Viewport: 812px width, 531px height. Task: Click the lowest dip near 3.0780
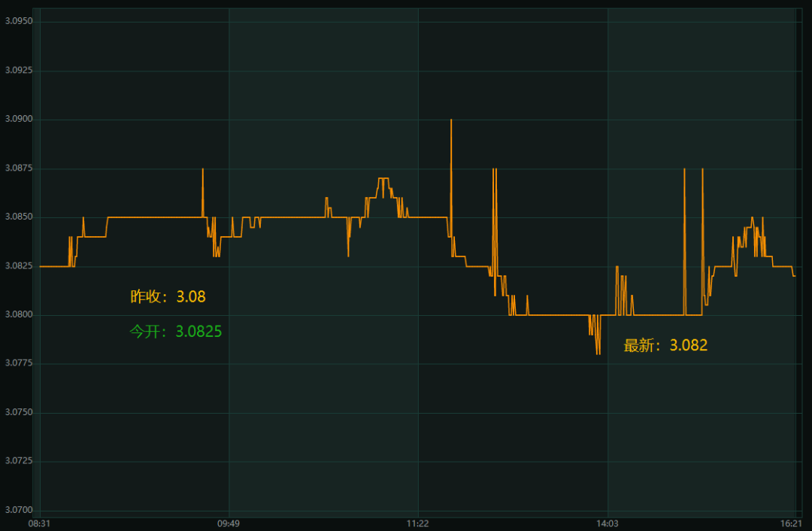tap(598, 353)
